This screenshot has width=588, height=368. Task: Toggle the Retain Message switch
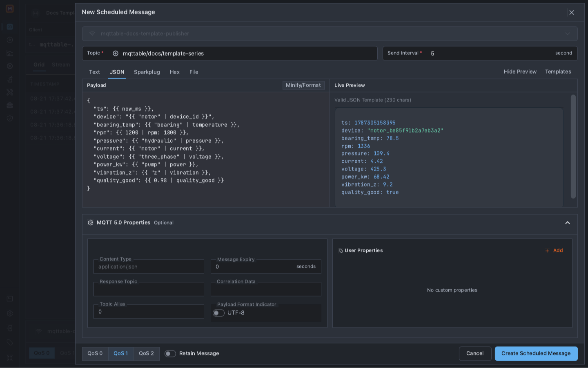(170, 354)
